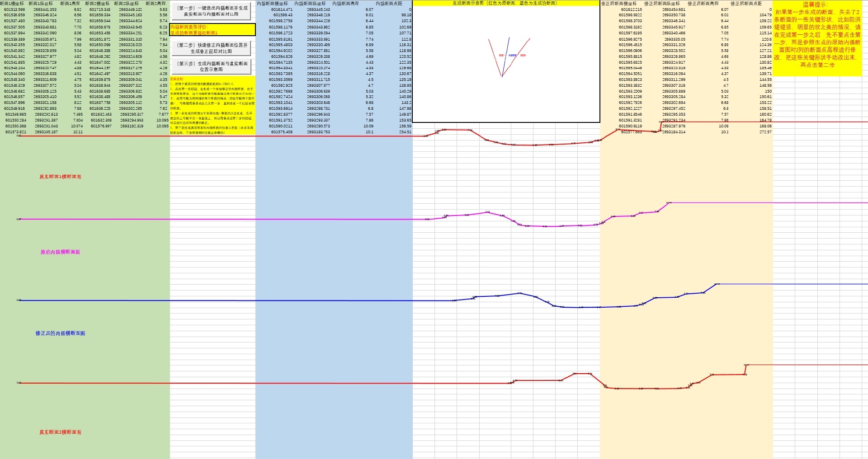
Task: Select cell with value 2693184.314
Action: tap(674, 132)
